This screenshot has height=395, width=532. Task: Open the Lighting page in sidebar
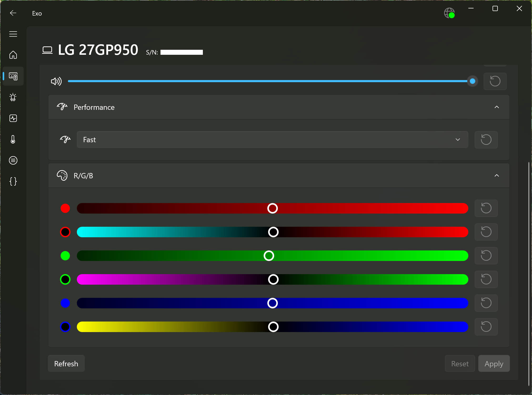pyautogui.click(x=13, y=97)
